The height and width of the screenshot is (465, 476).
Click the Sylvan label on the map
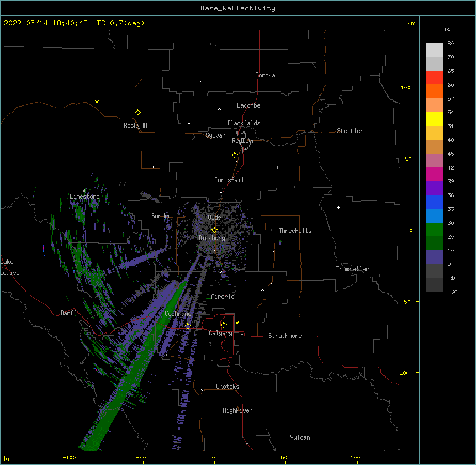coord(215,135)
